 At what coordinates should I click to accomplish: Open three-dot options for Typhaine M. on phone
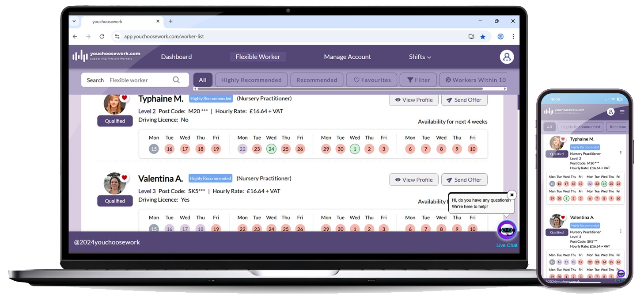click(x=621, y=153)
